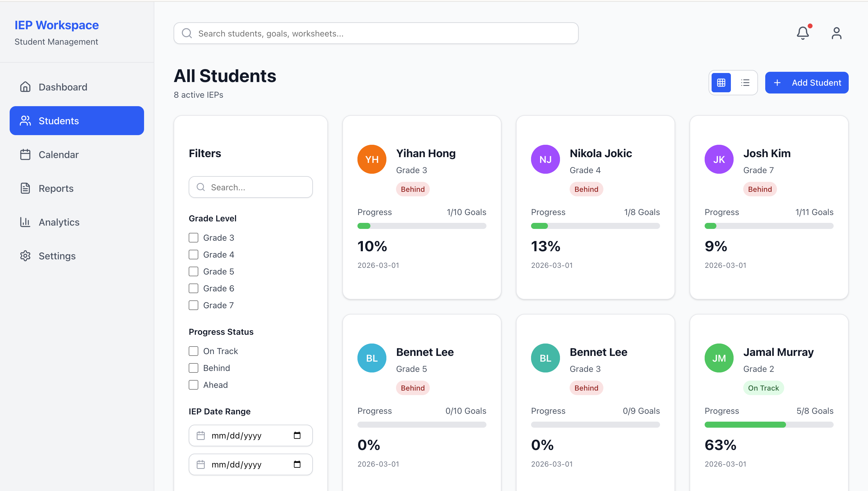Viewport: 868px width, 491px height.
Task: Focus the top global search field
Action: pyautogui.click(x=376, y=33)
